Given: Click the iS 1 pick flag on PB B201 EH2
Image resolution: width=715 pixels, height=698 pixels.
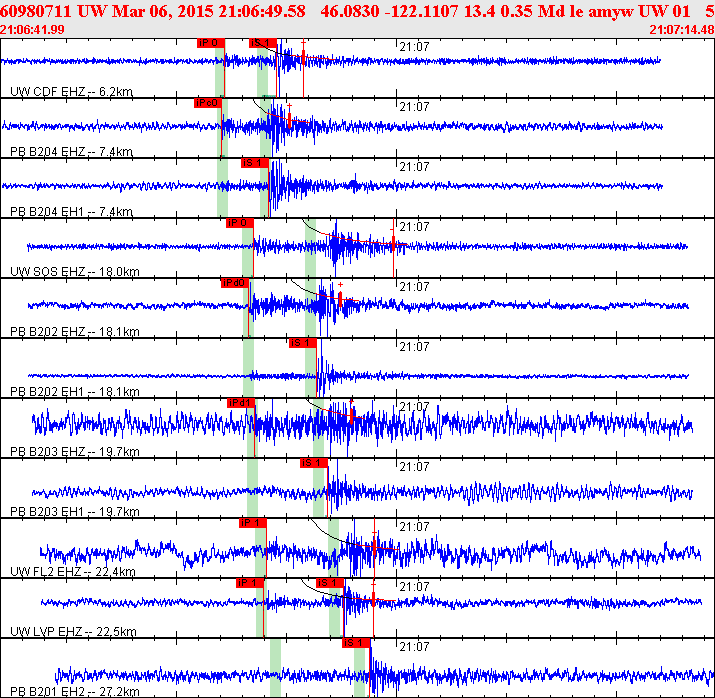Looking at the screenshot, I should [356, 643].
